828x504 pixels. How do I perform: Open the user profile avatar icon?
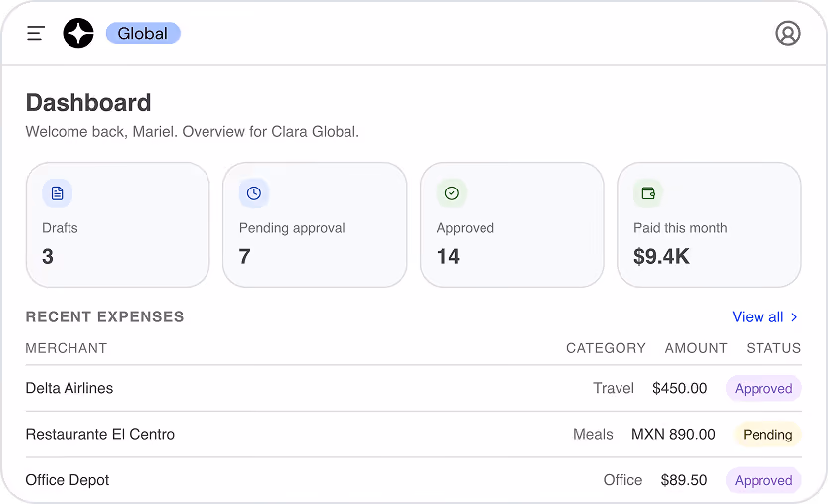788,33
